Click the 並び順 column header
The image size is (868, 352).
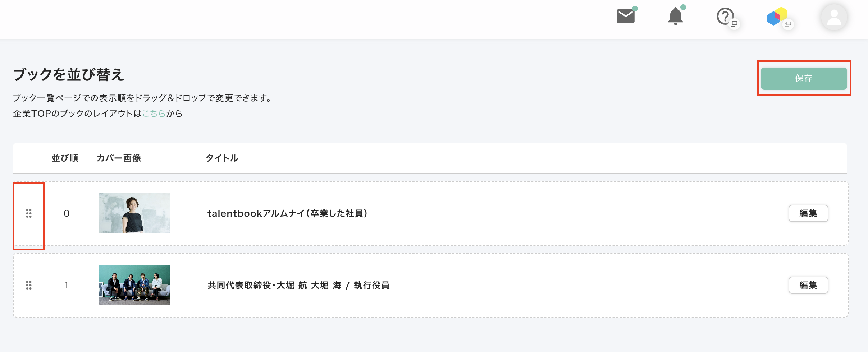(65, 158)
